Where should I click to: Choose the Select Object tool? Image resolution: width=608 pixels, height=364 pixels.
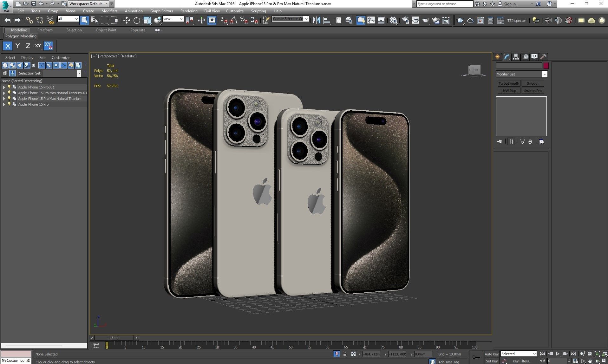point(84,20)
